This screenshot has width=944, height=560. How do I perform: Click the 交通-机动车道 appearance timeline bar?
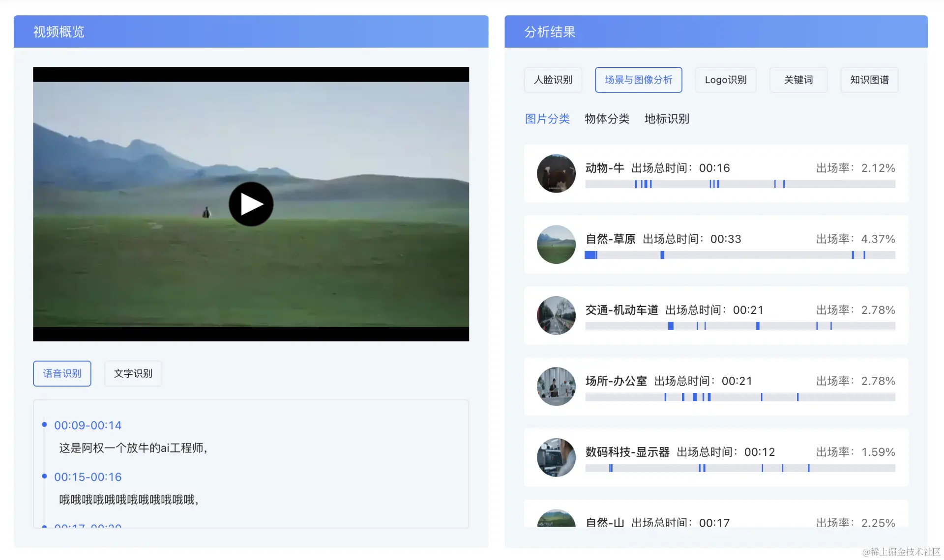pyautogui.click(x=740, y=326)
